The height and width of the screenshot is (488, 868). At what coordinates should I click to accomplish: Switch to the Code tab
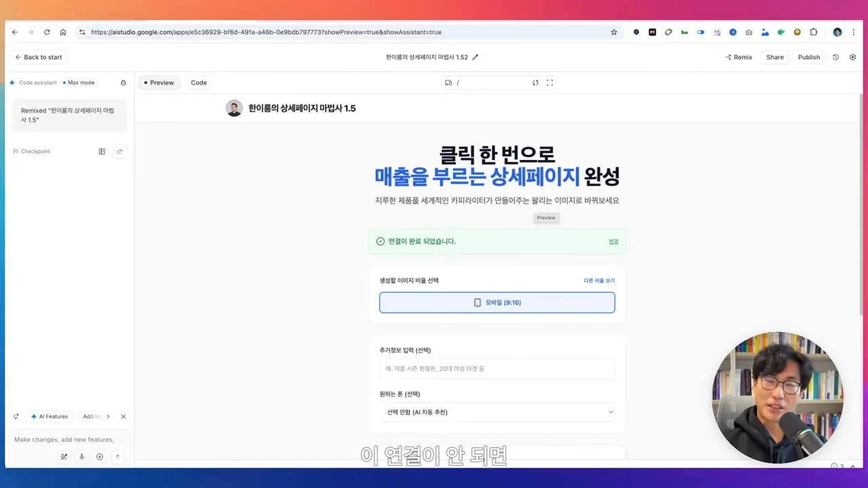click(198, 82)
